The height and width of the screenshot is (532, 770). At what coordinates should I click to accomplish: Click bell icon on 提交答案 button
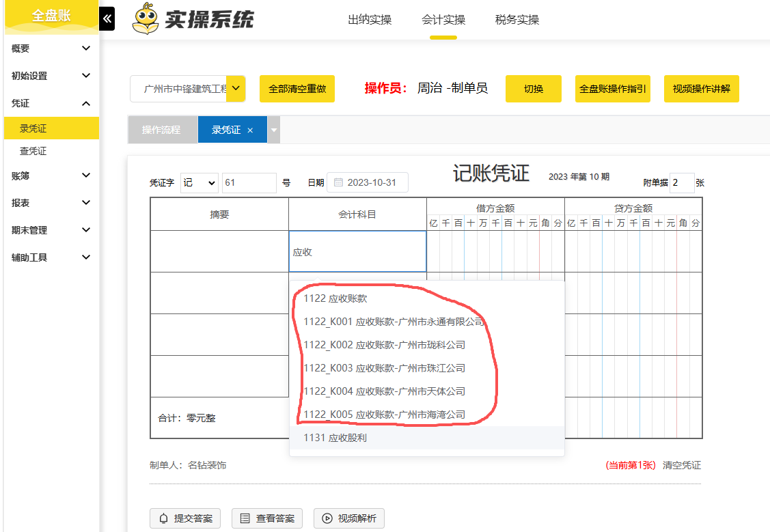click(163, 518)
